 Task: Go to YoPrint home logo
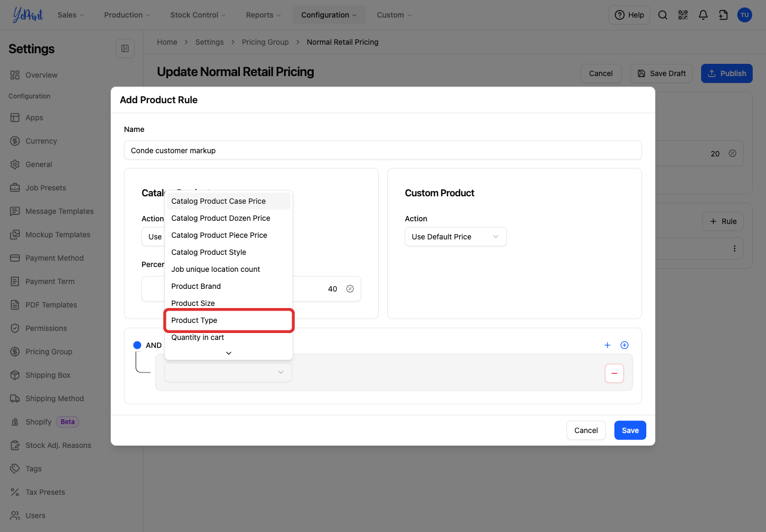(28, 15)
